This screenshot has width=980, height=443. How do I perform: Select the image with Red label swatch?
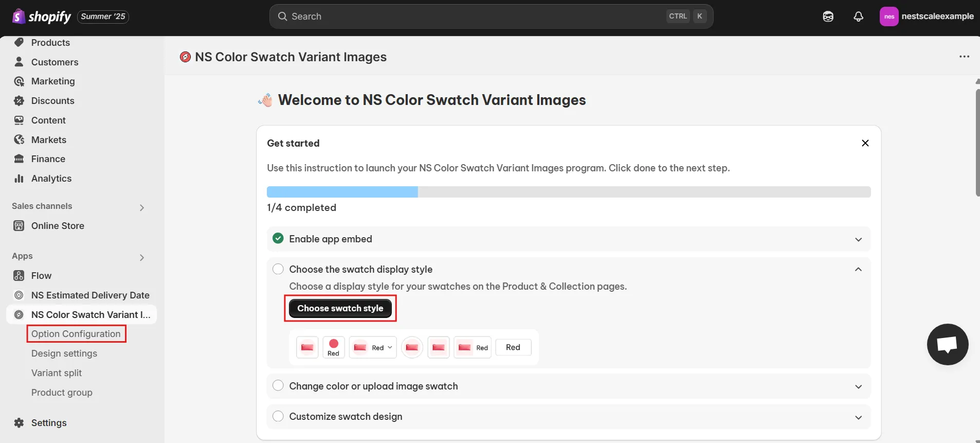(473, 347)
